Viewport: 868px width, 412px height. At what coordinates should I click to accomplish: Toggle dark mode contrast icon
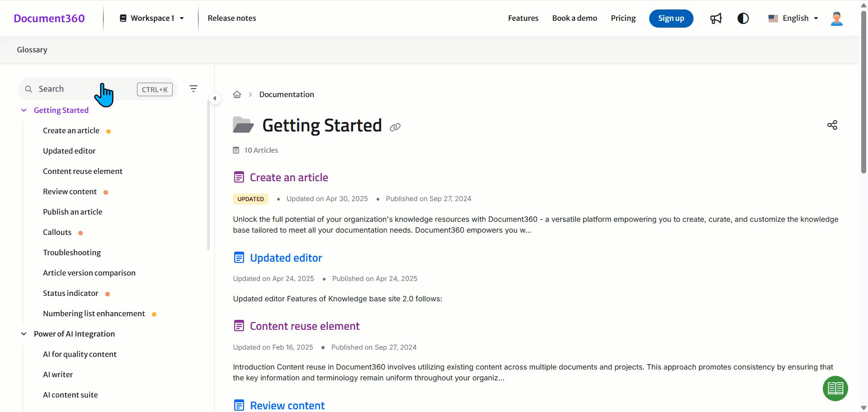[x=743, y=19]
